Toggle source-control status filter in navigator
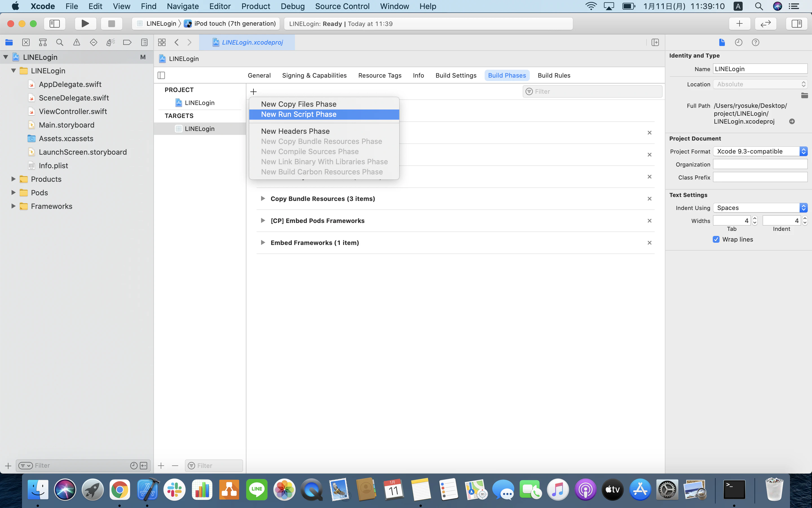Viewport: 812px width, 508px height. pyautogui.click(x=144, y=465)
